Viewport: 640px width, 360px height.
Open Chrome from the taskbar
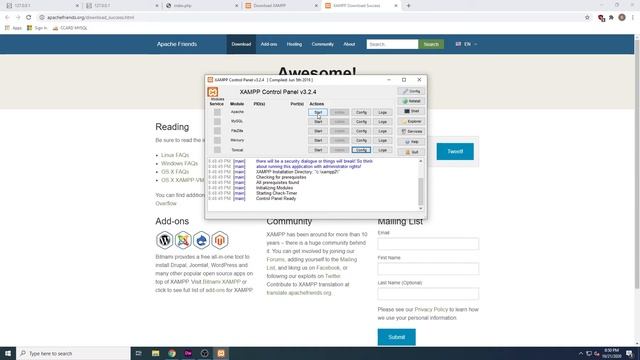click(x=172, y=353)
